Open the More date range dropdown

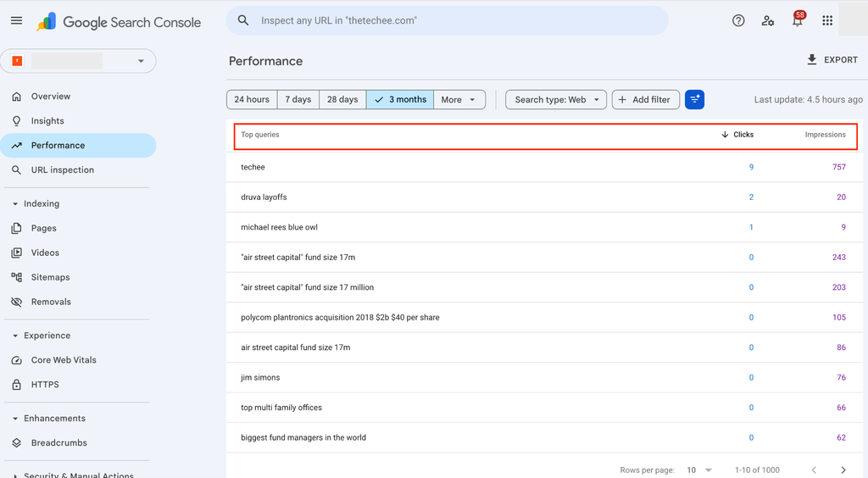tap(459, 100)
